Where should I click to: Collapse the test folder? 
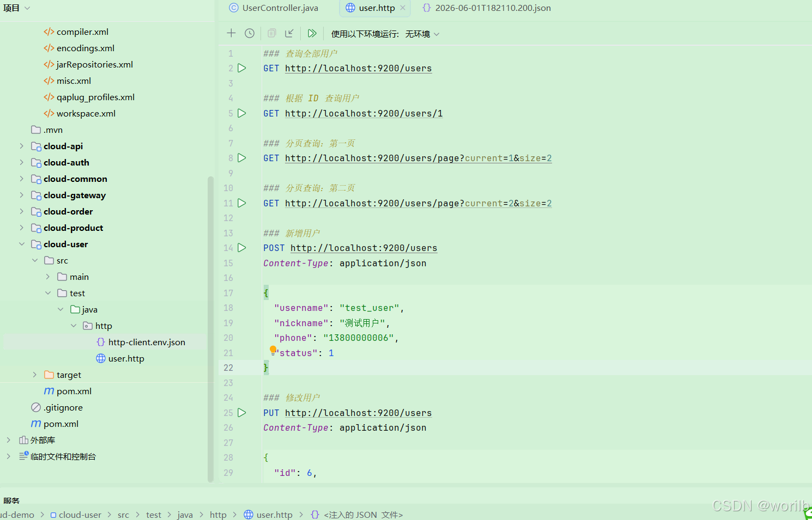click(47, 293)
